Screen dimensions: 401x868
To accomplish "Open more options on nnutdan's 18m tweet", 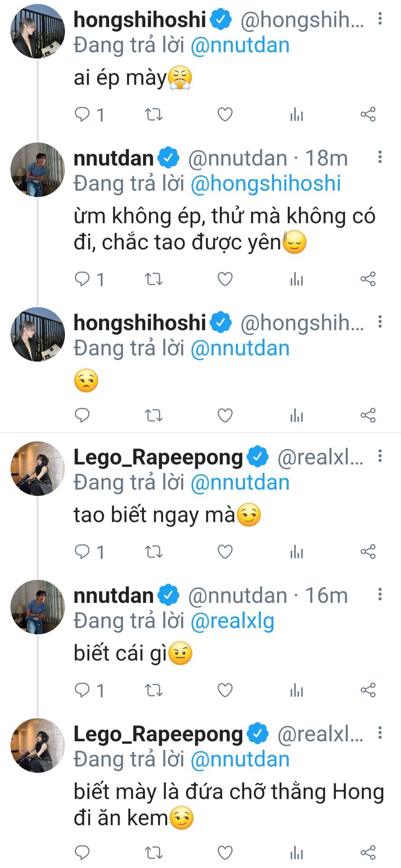I will (380, 157).
